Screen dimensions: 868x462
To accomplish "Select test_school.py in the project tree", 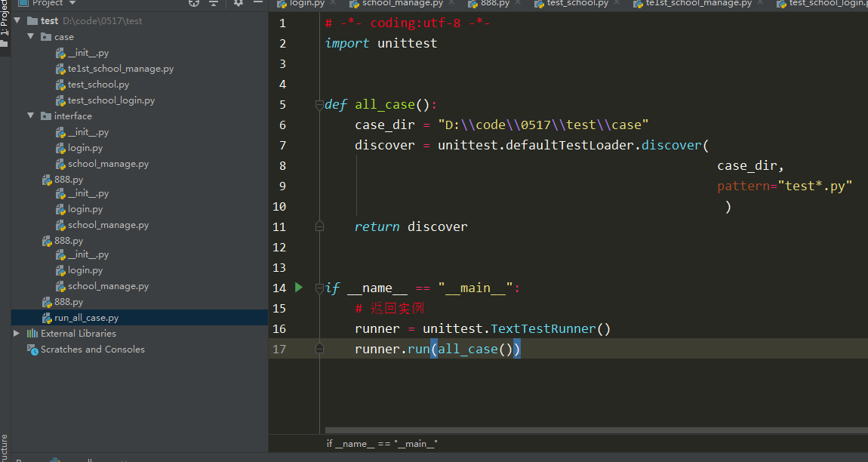I will click(99, 85).
